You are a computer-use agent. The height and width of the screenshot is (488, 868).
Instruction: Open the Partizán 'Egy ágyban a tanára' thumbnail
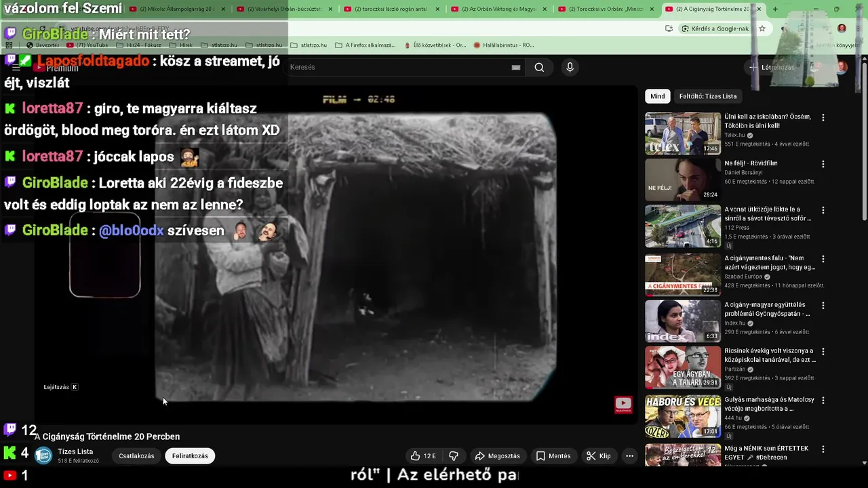(x=682, y=367)
